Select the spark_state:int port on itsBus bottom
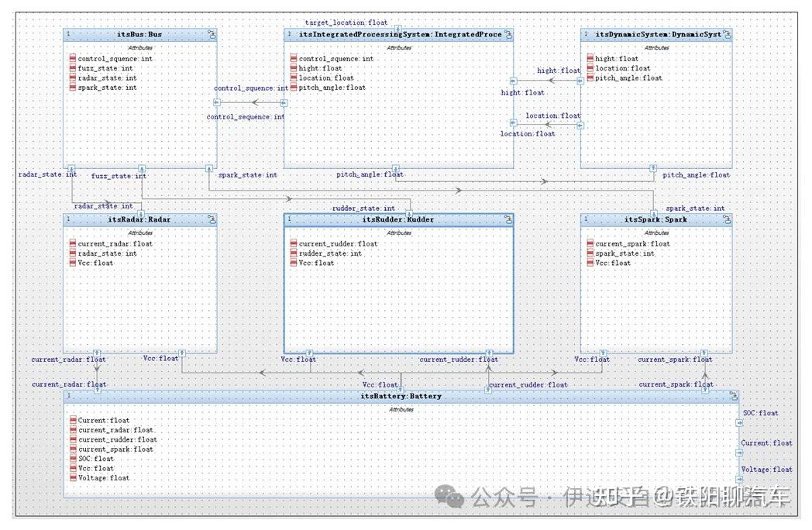812x530 pixels. [x=208, y=169]
